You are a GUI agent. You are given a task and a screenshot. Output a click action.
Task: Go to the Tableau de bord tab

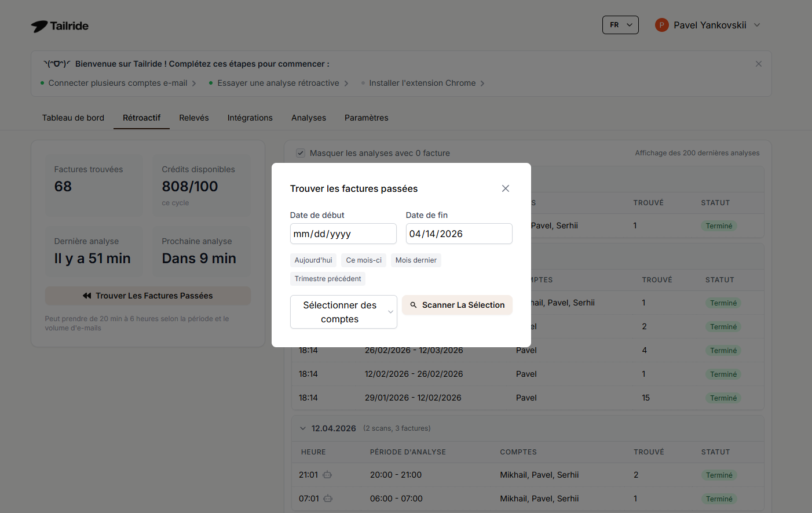pyautogui.click(x=73, y=118)
